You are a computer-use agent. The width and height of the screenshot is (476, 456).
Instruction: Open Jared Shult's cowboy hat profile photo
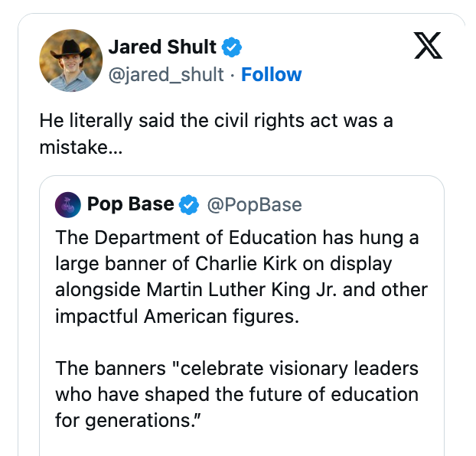[x=70, y=60]
